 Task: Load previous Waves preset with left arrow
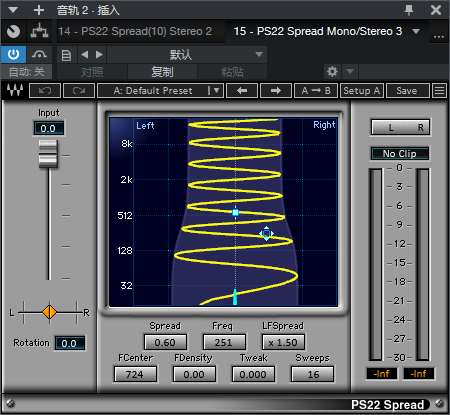[242, 90]
